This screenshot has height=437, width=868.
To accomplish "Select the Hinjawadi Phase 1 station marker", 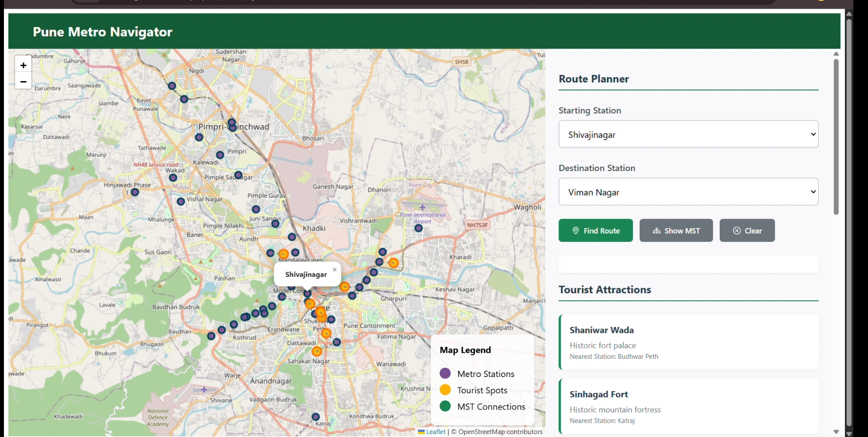I will 135,192.
